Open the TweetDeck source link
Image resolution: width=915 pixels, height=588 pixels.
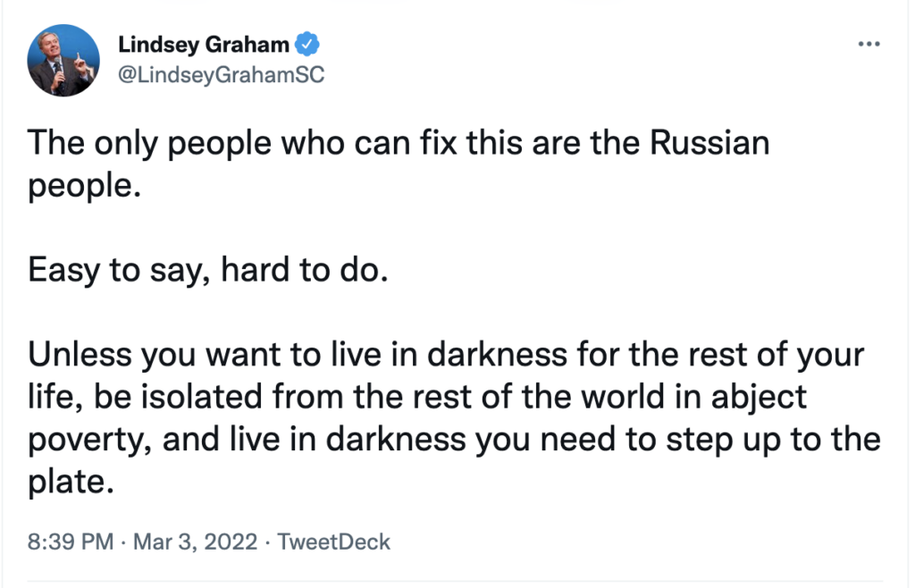point(334,542)
